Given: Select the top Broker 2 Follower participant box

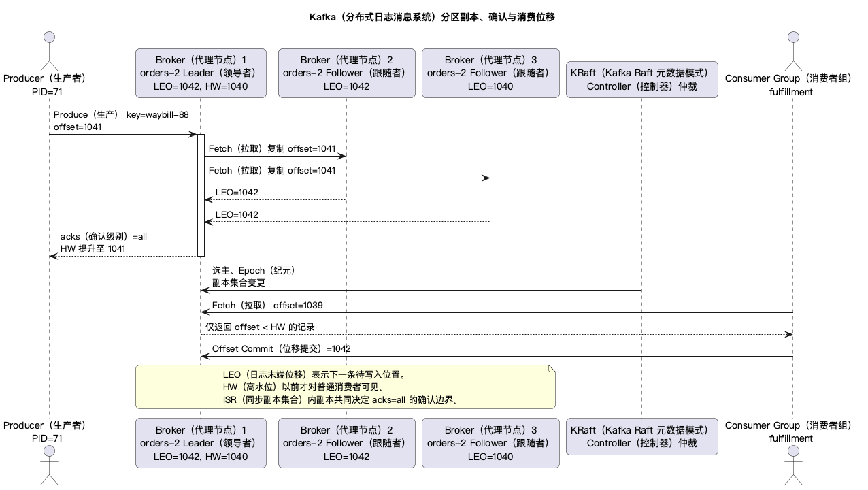Looking at the screenshot, I should click(x=346, y=73).
